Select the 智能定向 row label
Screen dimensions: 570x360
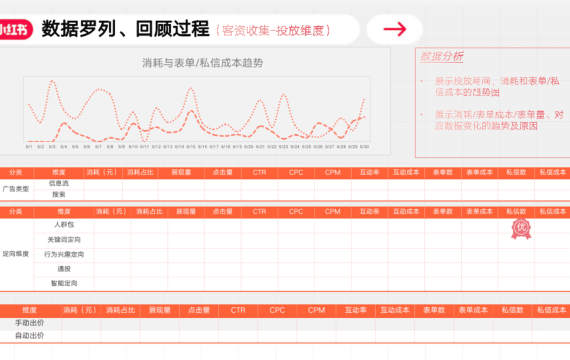tap(64, 283)
